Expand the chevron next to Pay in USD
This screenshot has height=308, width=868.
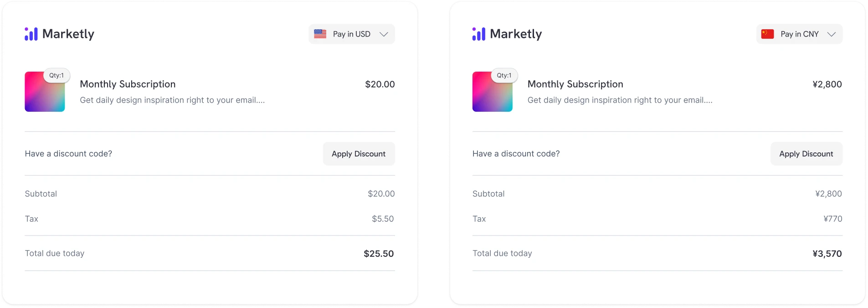pyautogui.click(x=384, y=34)
